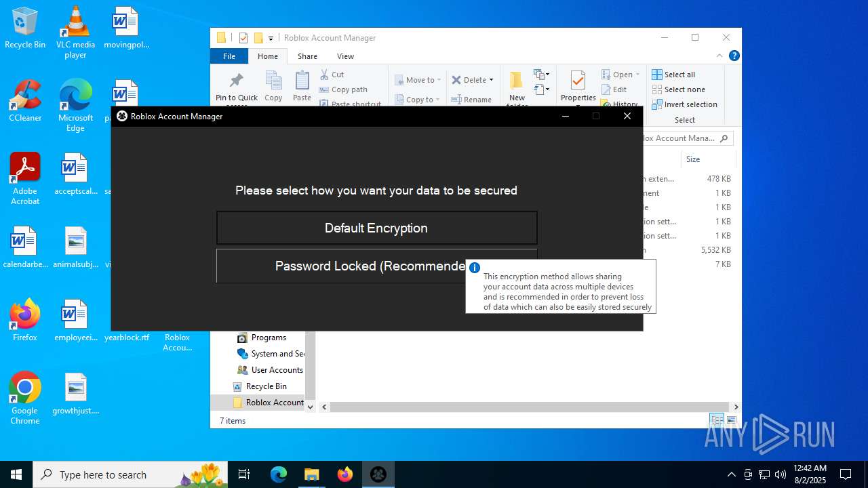The width and height of the screenshot is (868, 488).
Task: Select the growthjust image file icon
Action: pyautogui.click(x=75, y=393)
